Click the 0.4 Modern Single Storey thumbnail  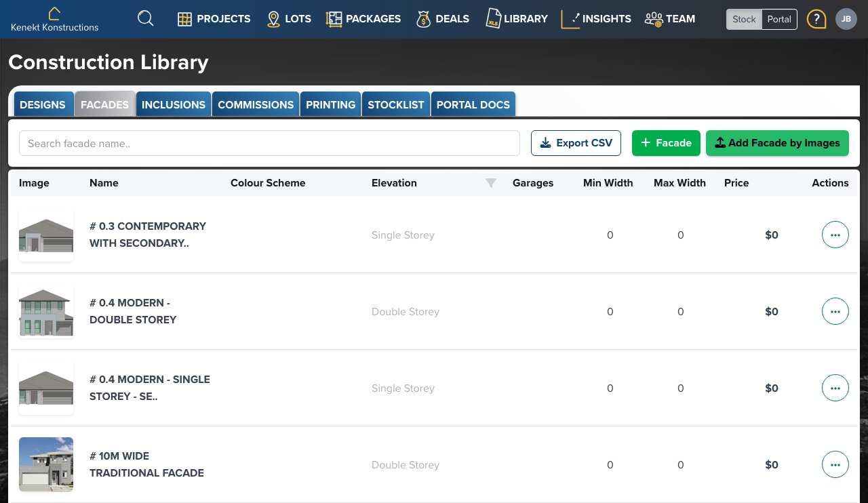point(46,388)
